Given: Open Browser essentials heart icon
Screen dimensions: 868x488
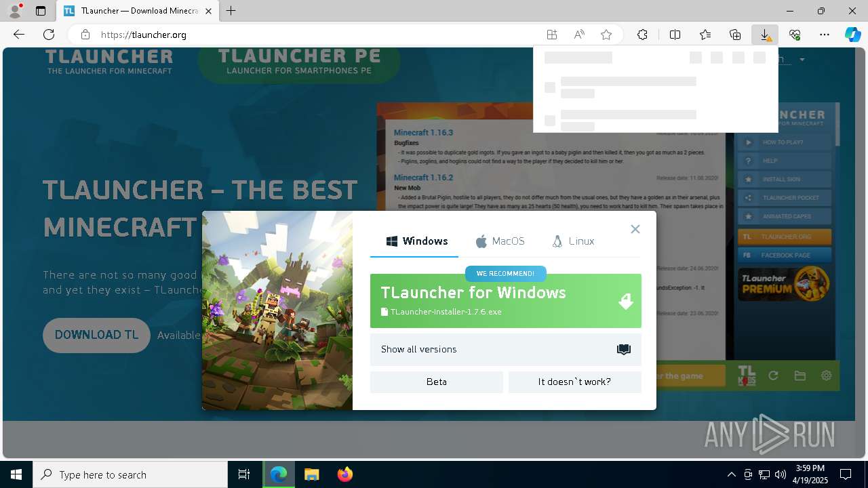Looking at the screenshot, I should click(795, 35).
